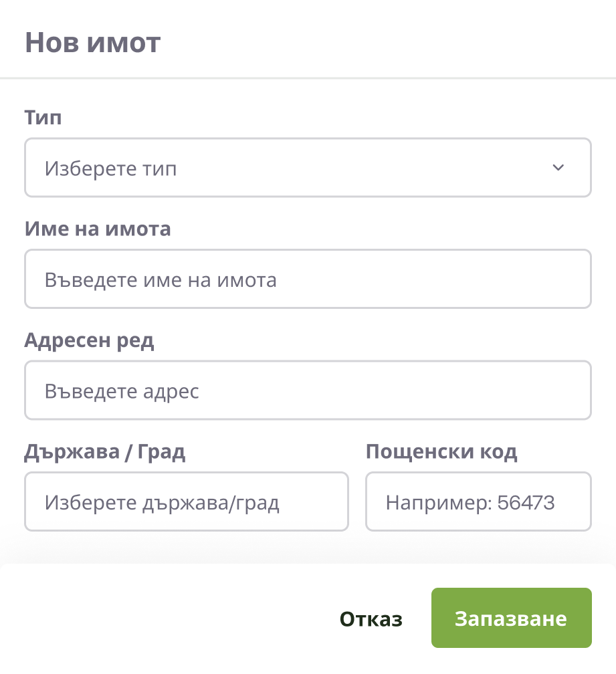The width and height of the screenshot is (616, 674).
Task: Click the "Пощенски код" heading
Action: coord(441,452)
